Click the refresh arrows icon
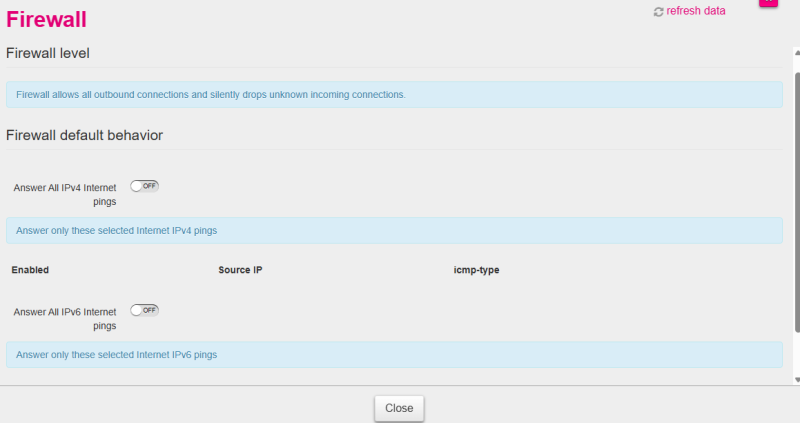The width and height of the screenshot is (800, 423). (x=658, y=12)
